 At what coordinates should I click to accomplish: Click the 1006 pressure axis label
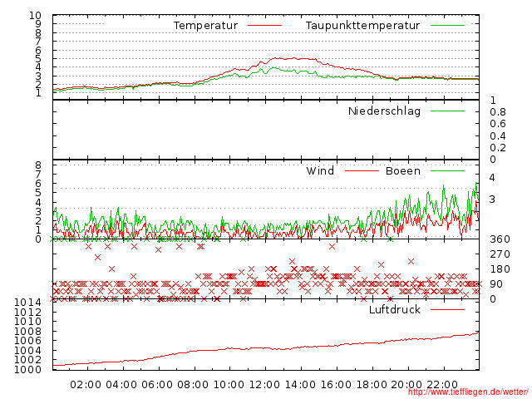coord(27,341)
